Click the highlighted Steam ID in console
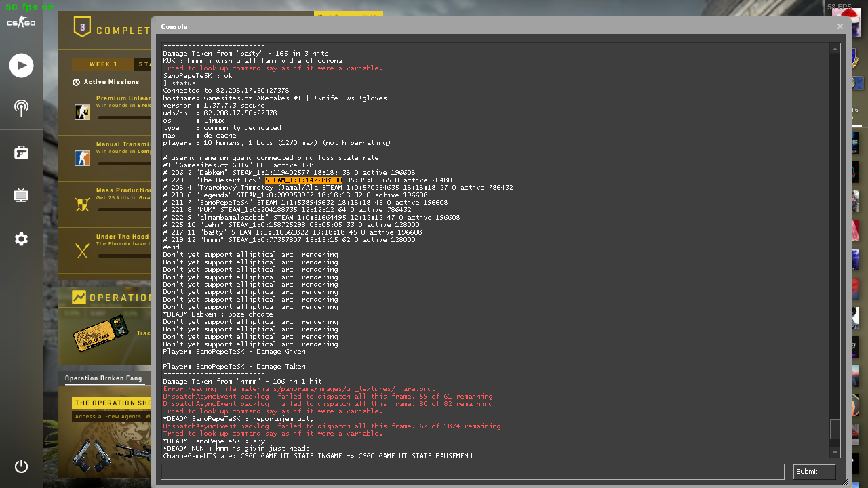Screen dimensions: 868x488 click(x=303, y=180)
